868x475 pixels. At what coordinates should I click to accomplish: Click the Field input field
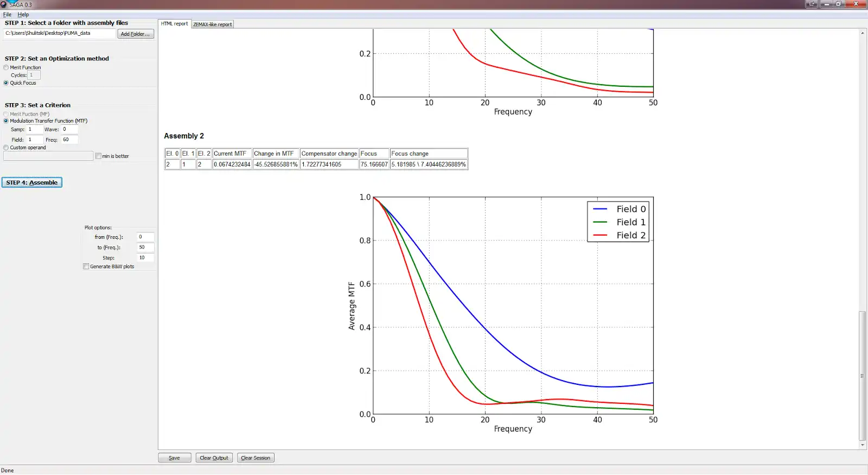pos(35,140)
